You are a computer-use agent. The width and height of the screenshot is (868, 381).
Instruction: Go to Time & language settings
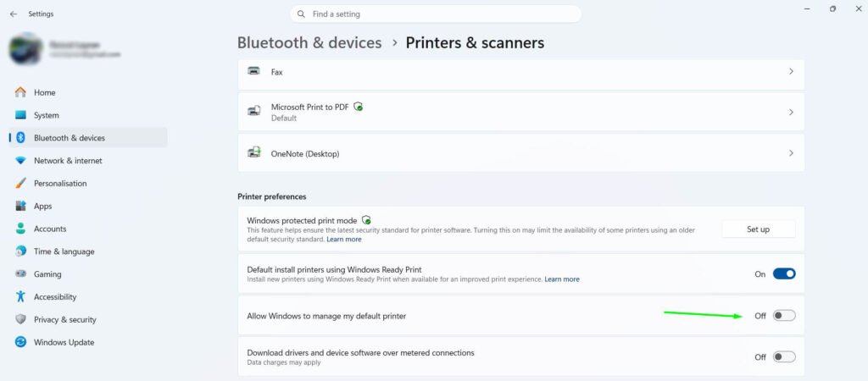pos(88,251)
